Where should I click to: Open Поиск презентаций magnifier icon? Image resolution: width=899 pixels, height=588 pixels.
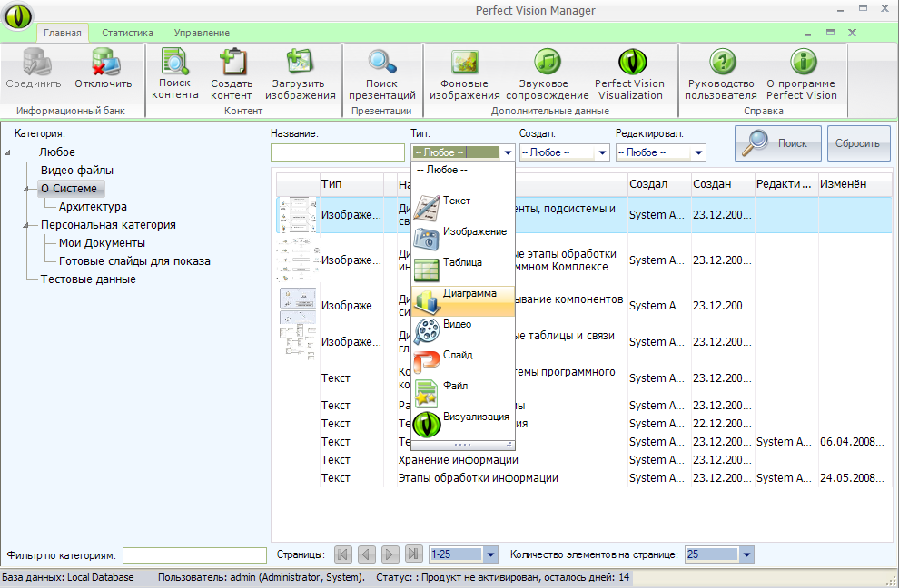(x=381, y=62)
